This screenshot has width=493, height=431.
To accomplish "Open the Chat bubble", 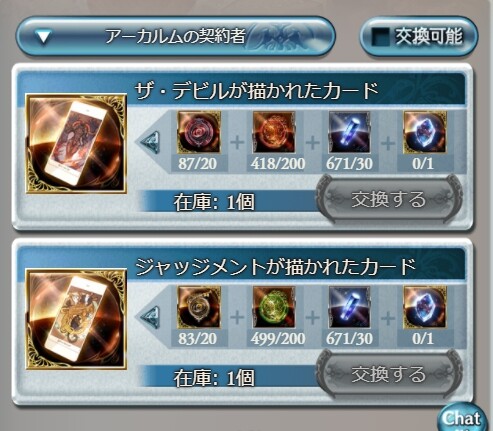I will 462,418.
